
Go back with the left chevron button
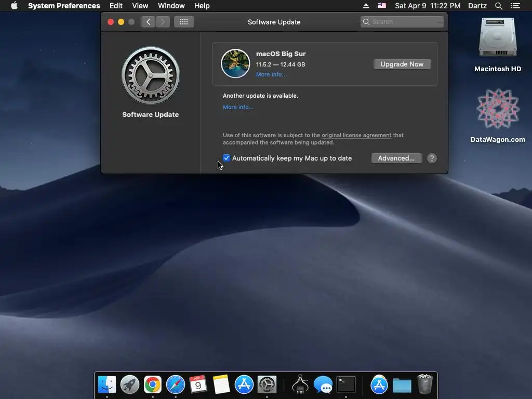tap(148, 22)
